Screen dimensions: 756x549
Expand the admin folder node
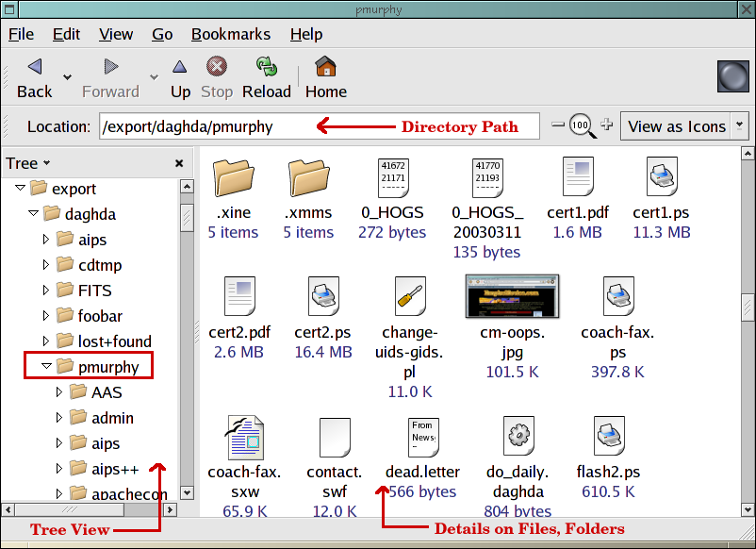coord(58,417)
